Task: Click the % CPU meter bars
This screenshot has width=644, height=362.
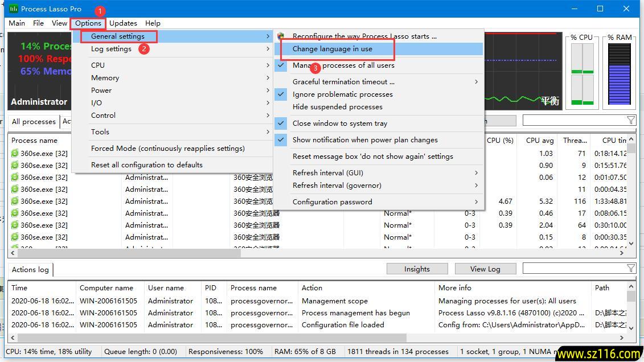Action: (582, 75)
